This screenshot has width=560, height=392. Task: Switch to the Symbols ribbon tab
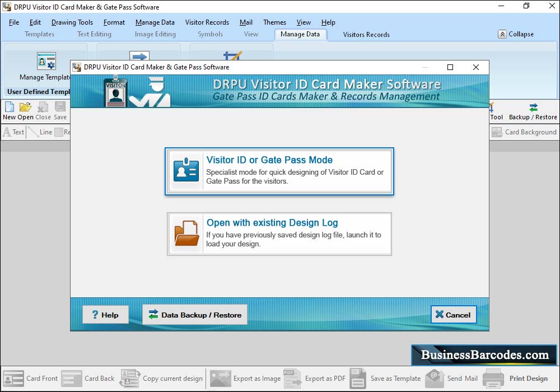point(211,34)
